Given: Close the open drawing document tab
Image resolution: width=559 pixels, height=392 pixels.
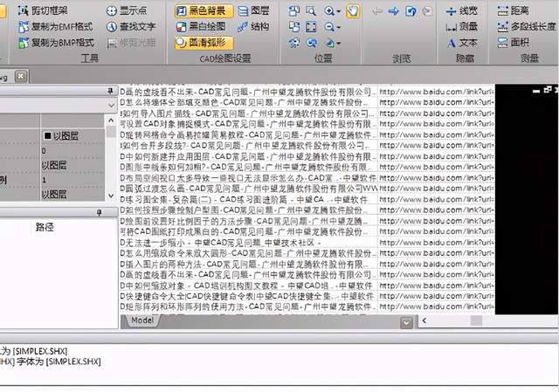Looking at the screenshot, I should click(21, 76).
